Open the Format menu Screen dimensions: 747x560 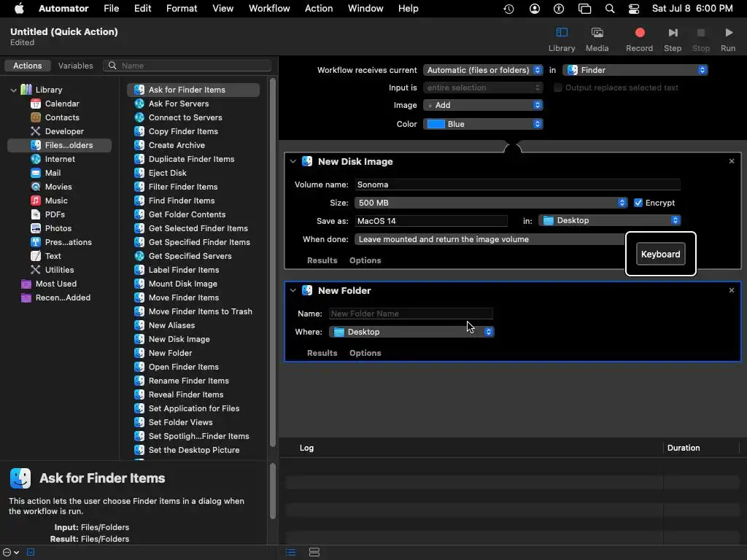click(x=182, y=9)
